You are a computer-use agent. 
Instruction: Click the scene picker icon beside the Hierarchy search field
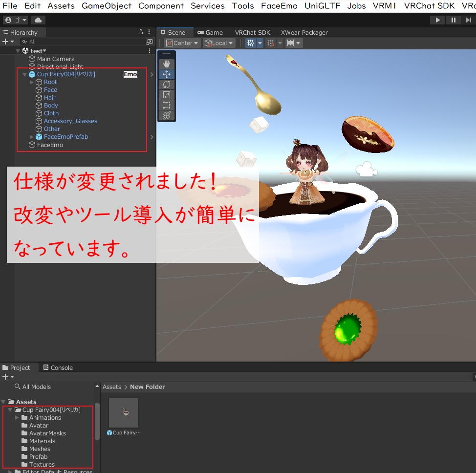150,42
